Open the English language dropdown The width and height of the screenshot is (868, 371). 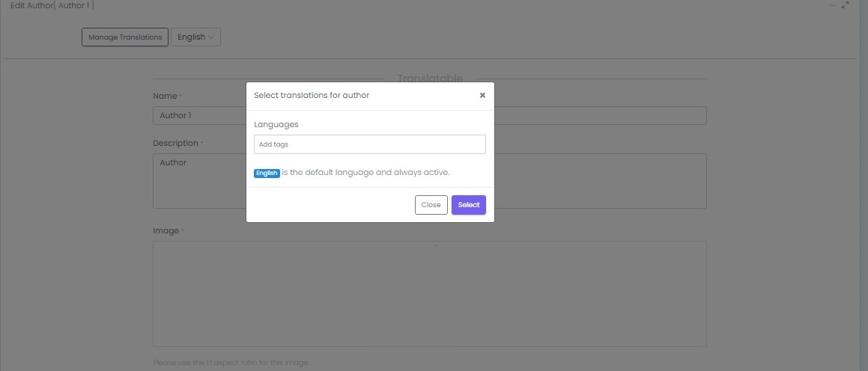tap(195, 37)
